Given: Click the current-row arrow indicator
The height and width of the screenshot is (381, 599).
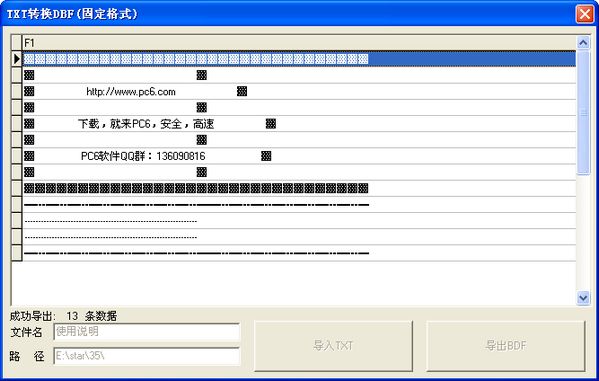Looking at the screenshot, I should pyautogui.click(x=17, y=59).
